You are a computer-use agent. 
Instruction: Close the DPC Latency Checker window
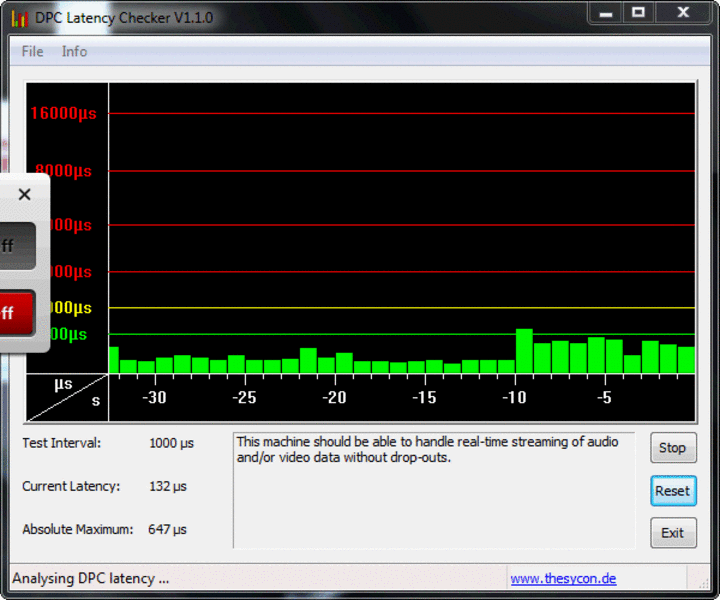[683, 13]
